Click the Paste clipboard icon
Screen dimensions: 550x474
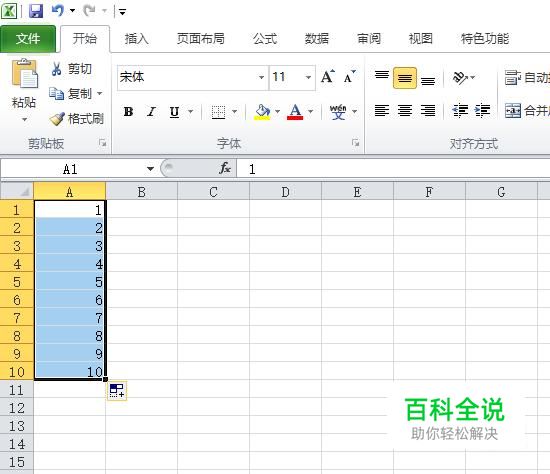pyautogui.click(x=24, y=74)
